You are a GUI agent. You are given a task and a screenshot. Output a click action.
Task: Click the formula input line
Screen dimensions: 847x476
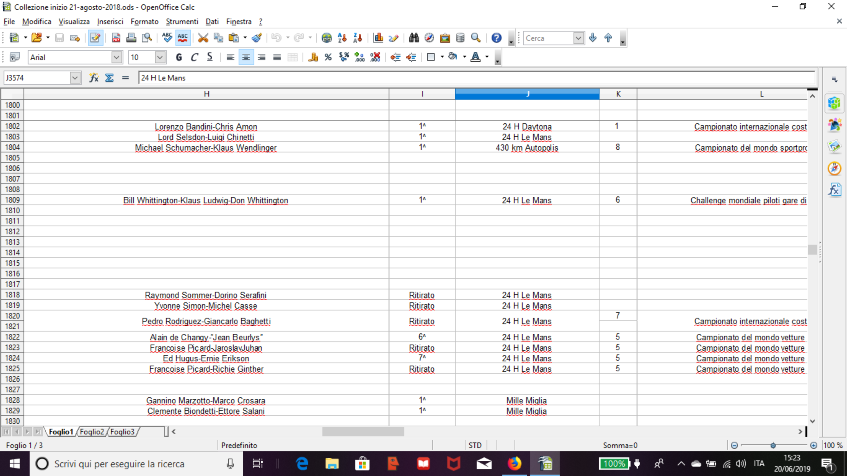click(476, 78)
